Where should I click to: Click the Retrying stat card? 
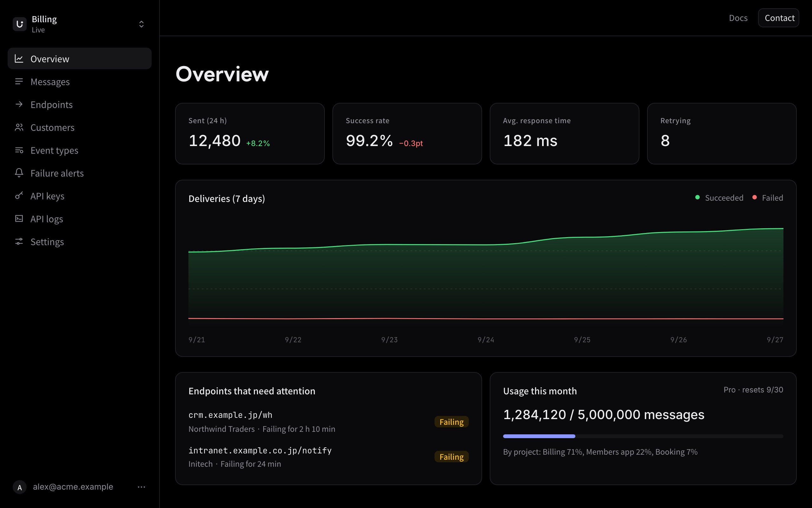(x=722, y=134)
